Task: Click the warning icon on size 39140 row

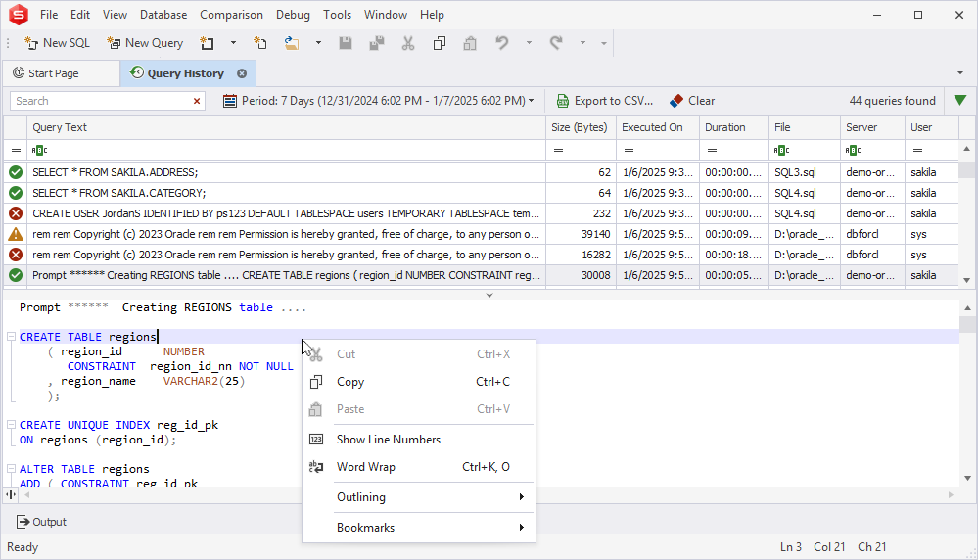Action: click(x=16, y=235)
